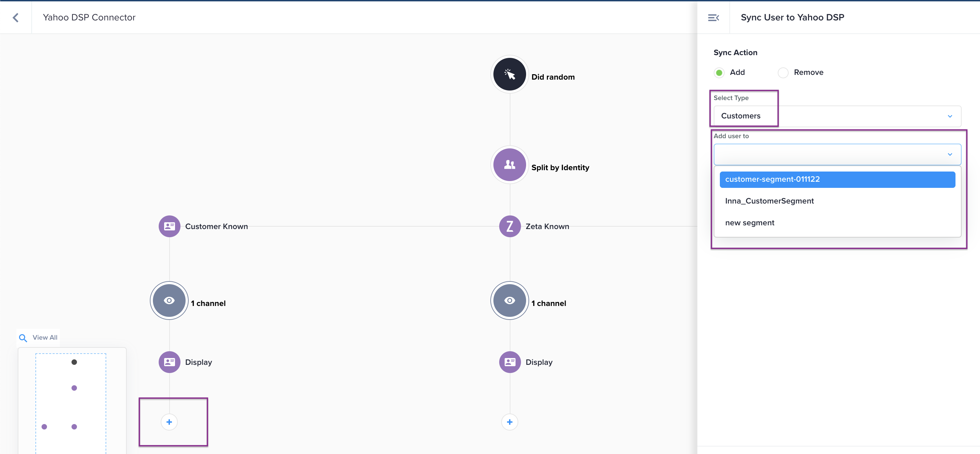Click the back arrow beside Yahoo DSP Connector
Image resolution: width=980 pixels, height=454 pixels.
click(x=16, y=17)
